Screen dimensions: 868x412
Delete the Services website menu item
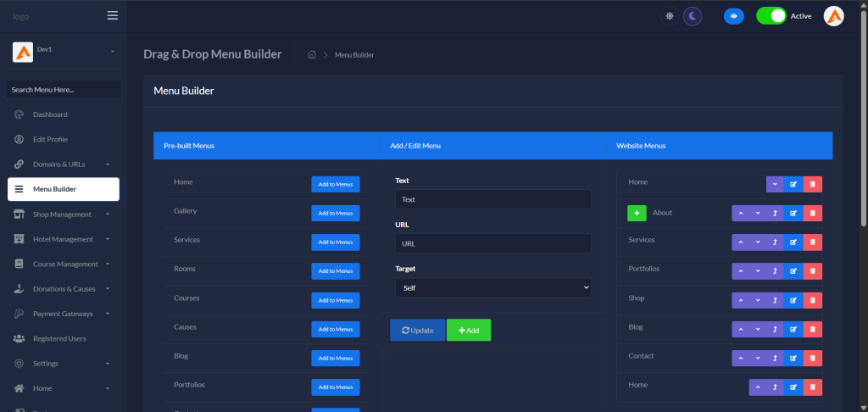[x=812, y=242]
